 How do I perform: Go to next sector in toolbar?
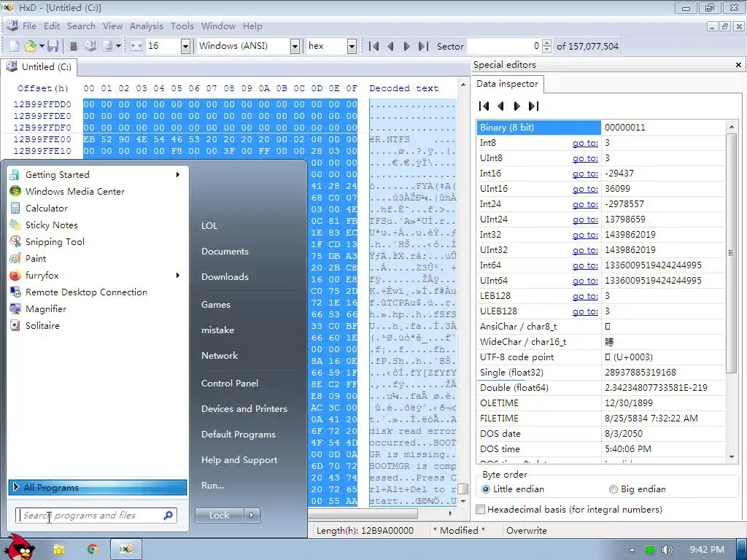pyautogui.click(x=406, y=46)
